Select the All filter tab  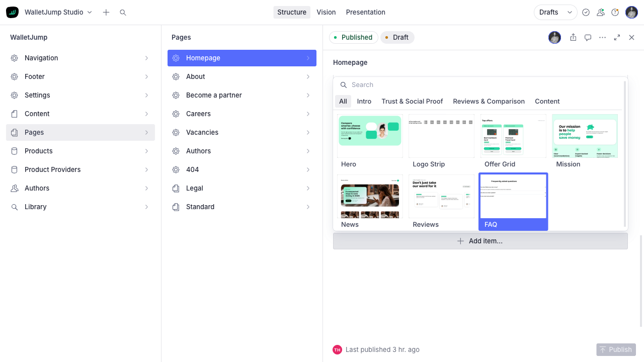(x=343, y=101)
